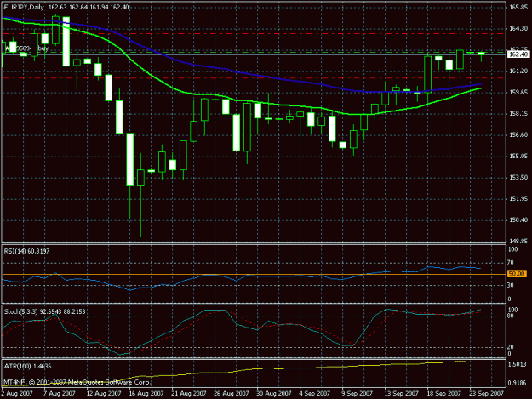Viewport: 532px width, 399px height.
Task: Click the 165.85 price axis label
Action: coord(518,7)
